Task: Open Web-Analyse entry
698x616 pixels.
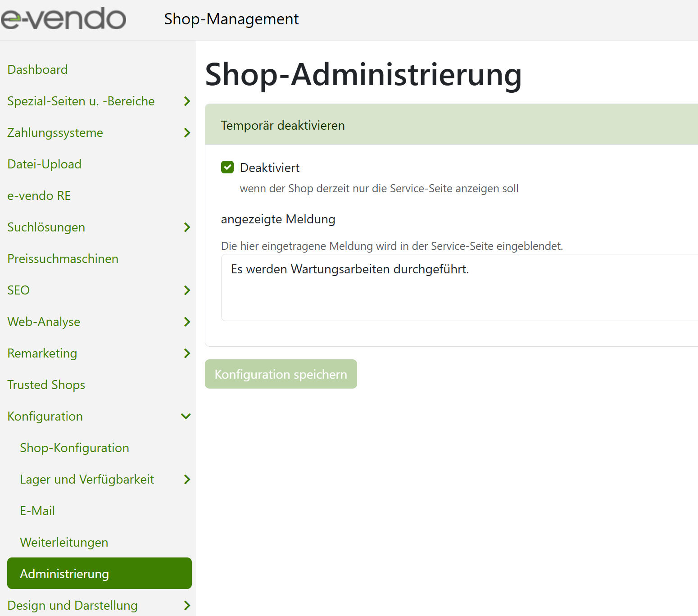Action: pos(44,322)
